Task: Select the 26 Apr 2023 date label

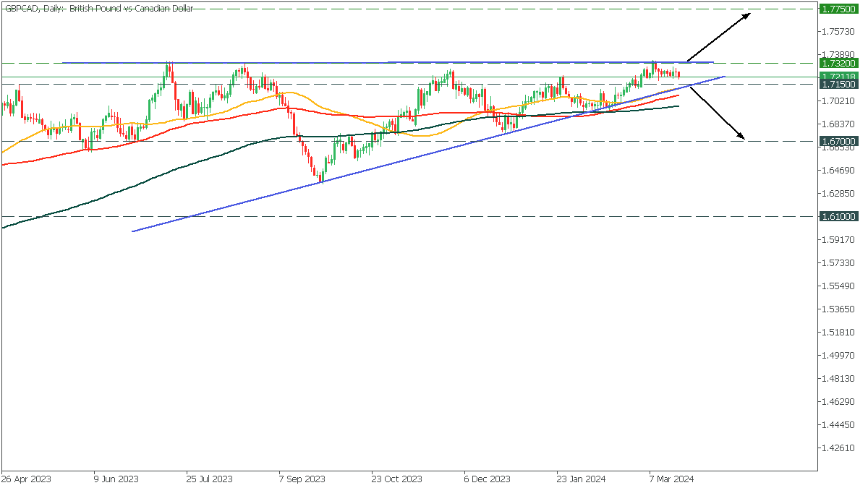Action: coord(27,479)
